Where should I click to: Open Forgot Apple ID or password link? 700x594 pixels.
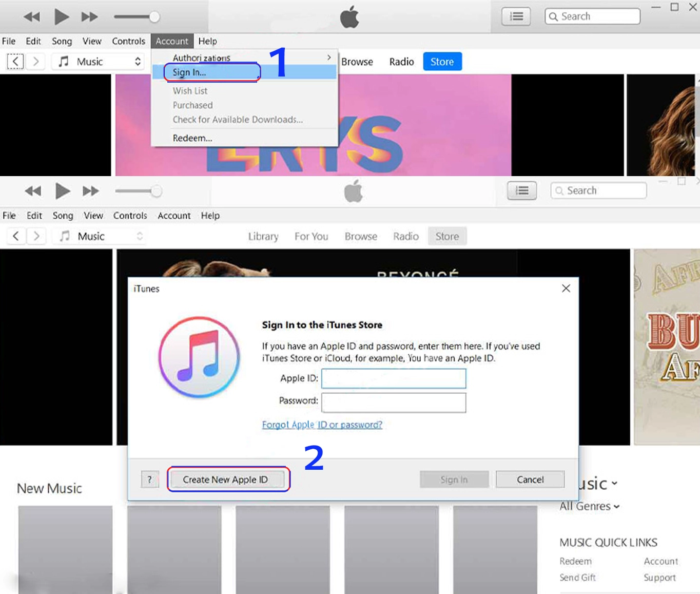point(322,425)
